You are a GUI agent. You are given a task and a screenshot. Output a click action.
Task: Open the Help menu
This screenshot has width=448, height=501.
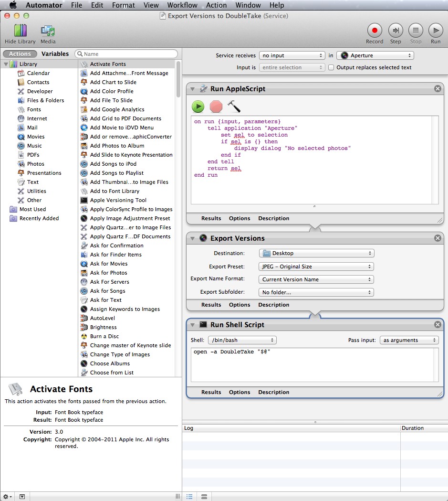277,5
